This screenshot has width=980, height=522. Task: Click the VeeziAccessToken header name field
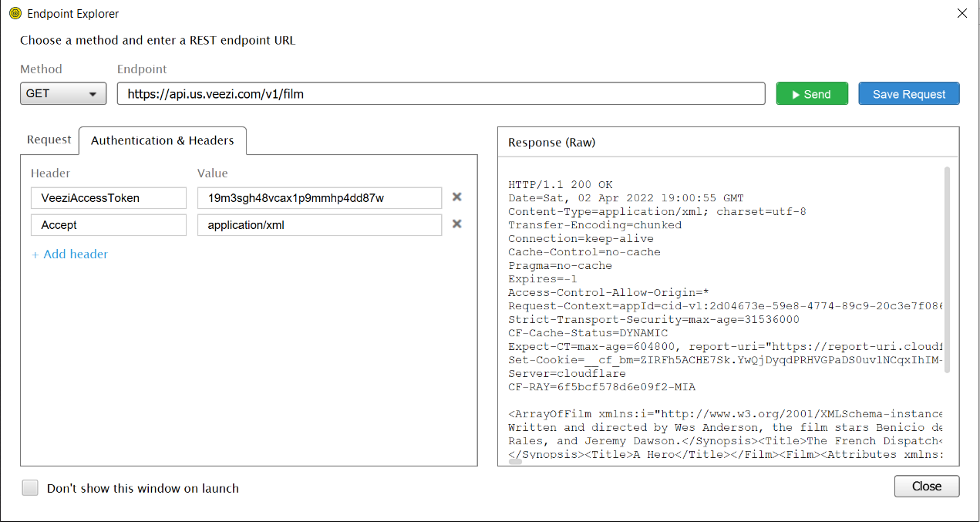point(108,198)
